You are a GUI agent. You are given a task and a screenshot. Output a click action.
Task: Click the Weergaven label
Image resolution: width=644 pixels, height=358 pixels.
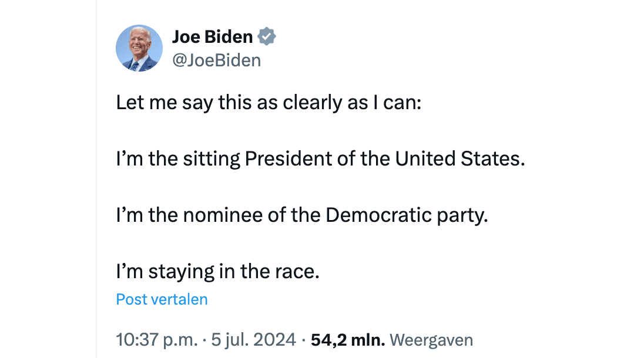tap(431, 339)
